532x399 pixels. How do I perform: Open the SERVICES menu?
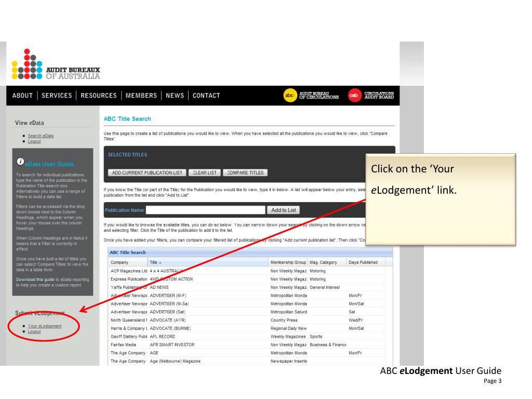point(57,96)
